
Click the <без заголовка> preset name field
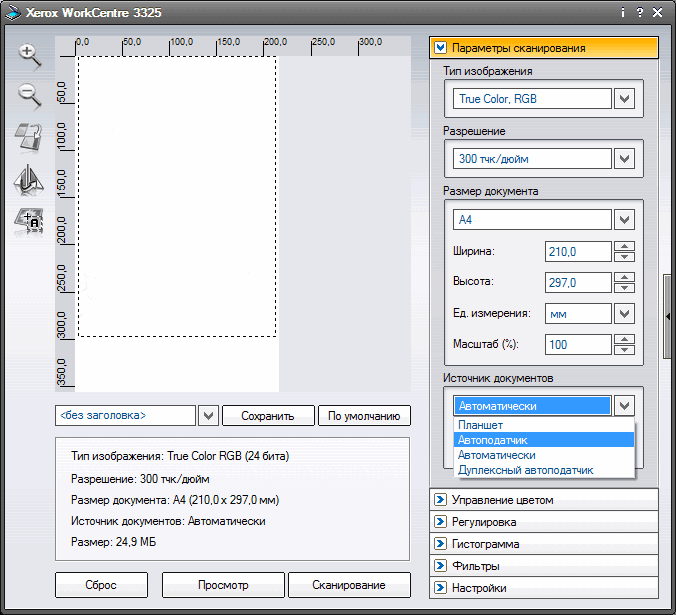(125, 415)
